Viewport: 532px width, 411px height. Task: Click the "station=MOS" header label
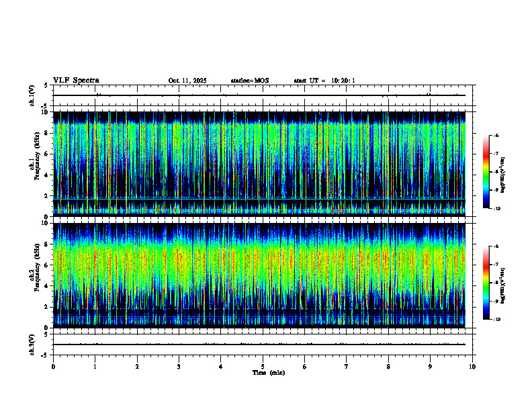(x=250, y=81)
